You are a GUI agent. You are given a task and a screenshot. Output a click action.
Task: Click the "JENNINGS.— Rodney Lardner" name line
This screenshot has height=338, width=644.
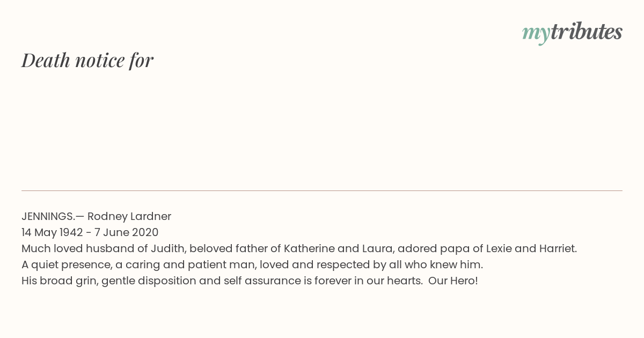[97, 217]
